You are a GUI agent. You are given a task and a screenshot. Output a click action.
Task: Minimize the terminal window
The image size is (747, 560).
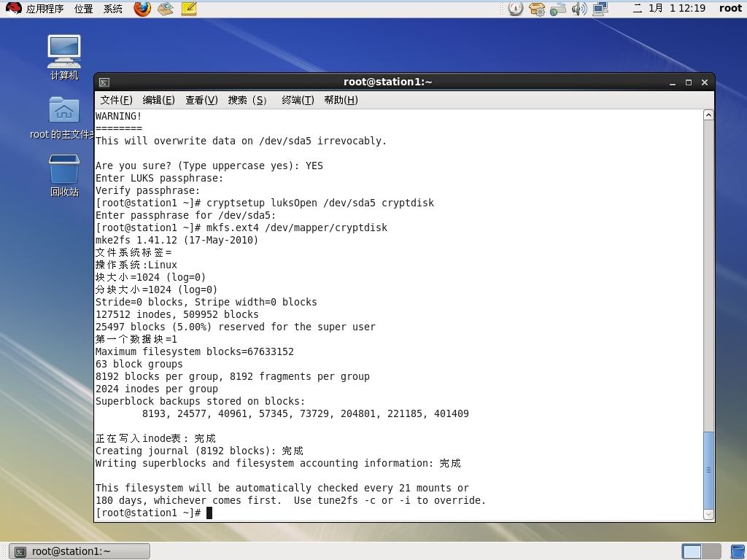coord(673,83)
